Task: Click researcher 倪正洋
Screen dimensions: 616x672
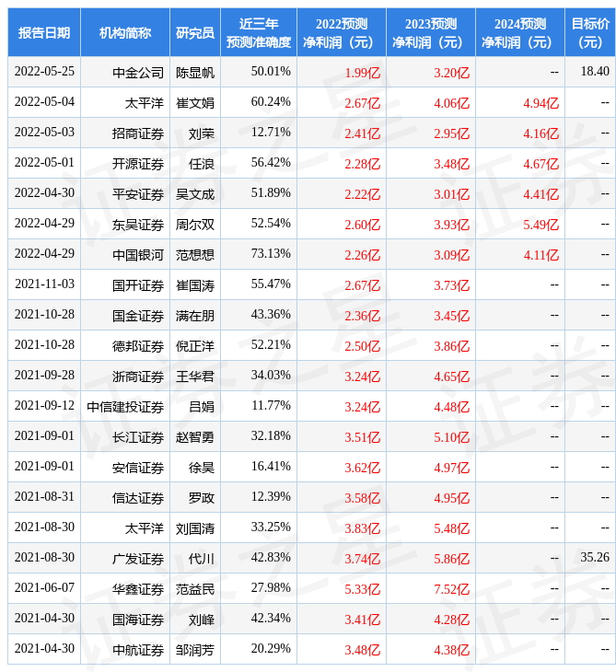Action: [195, 346]
